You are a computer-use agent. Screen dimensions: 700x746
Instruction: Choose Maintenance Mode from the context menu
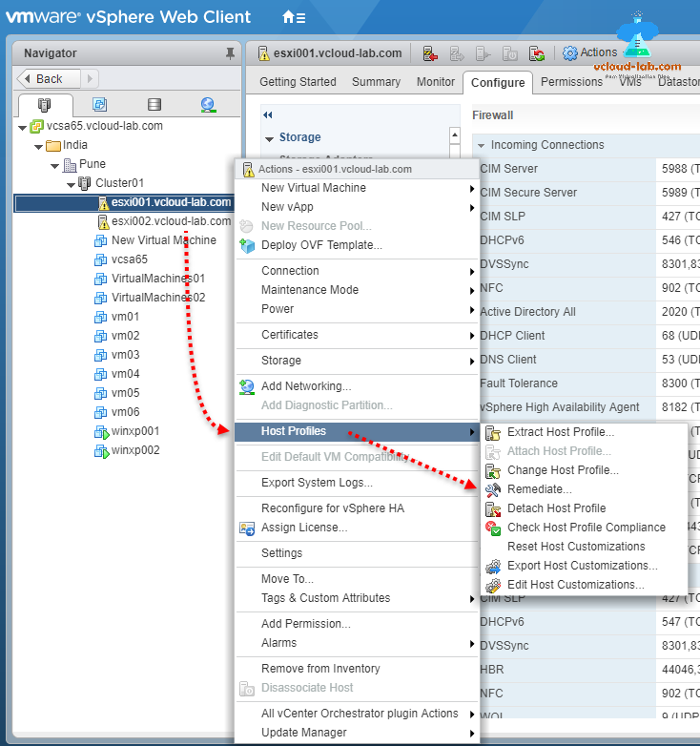(357, 290)
